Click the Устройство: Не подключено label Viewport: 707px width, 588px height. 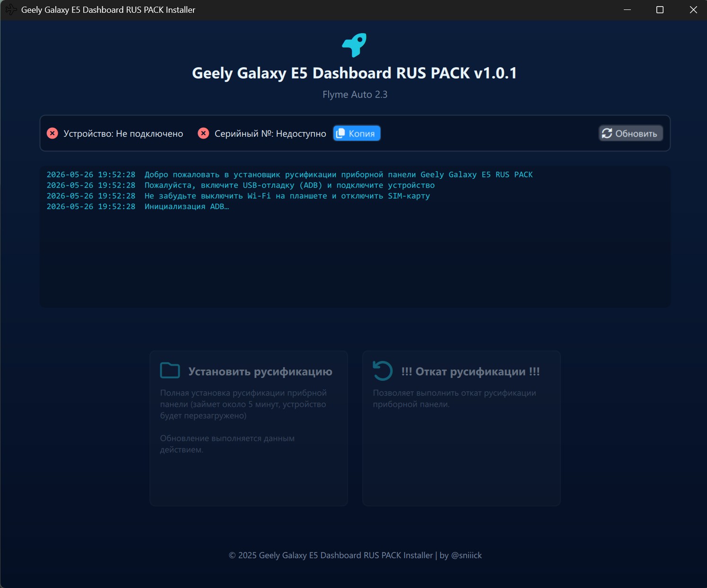pos(123,133)
